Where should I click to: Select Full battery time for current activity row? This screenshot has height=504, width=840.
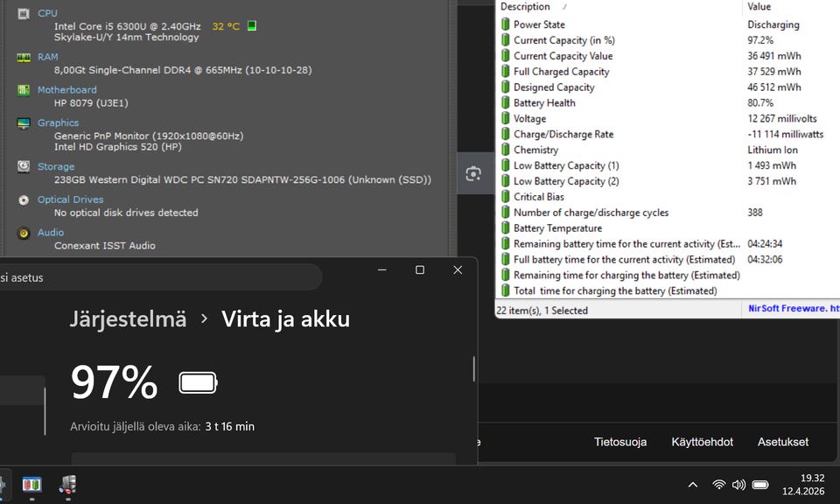tap(668, 259)
